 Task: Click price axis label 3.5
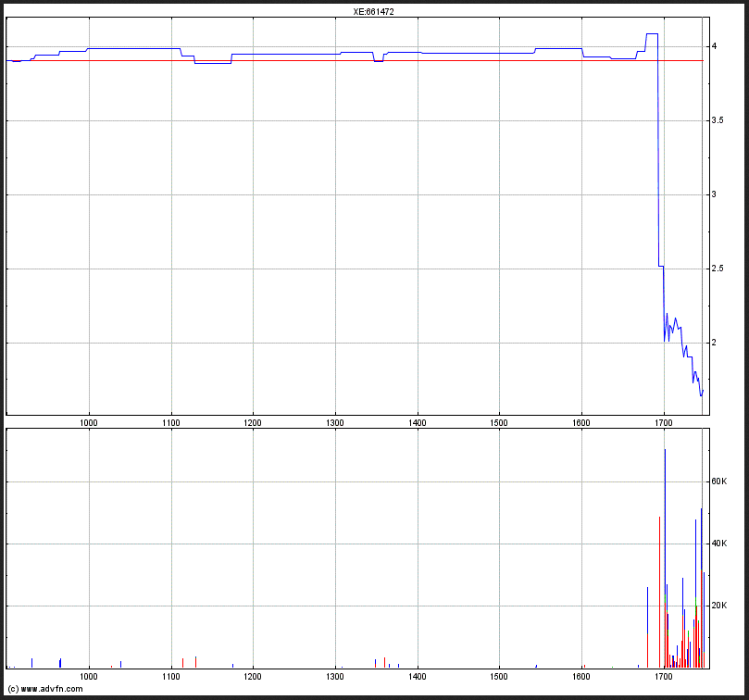[717, 120]
